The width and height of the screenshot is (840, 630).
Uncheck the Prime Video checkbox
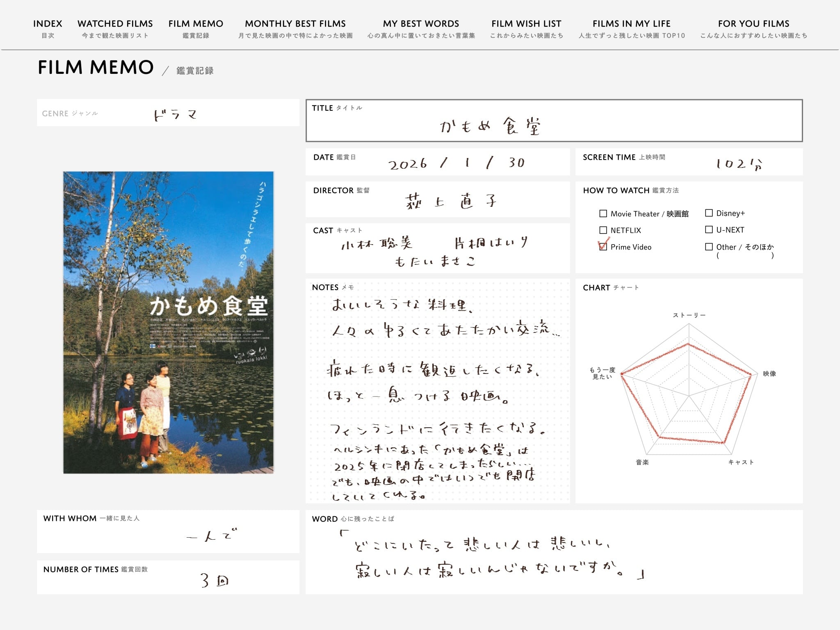pos(603,247)
